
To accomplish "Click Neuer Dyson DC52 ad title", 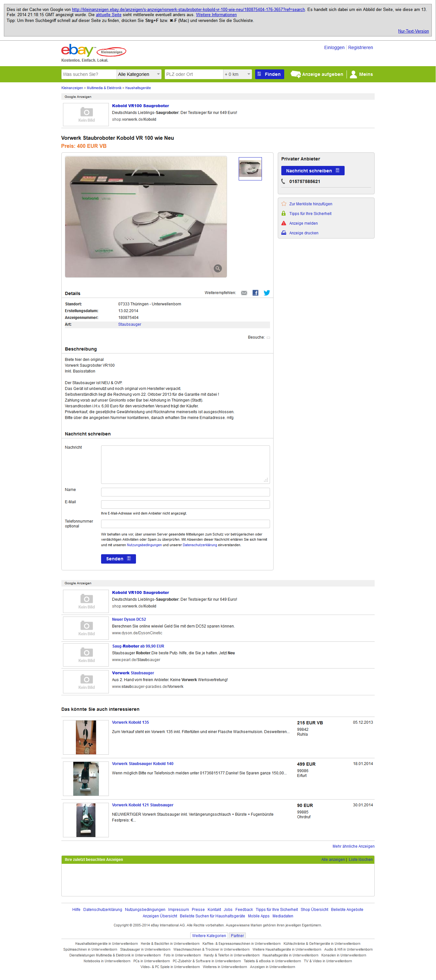I will coord(129,619).
